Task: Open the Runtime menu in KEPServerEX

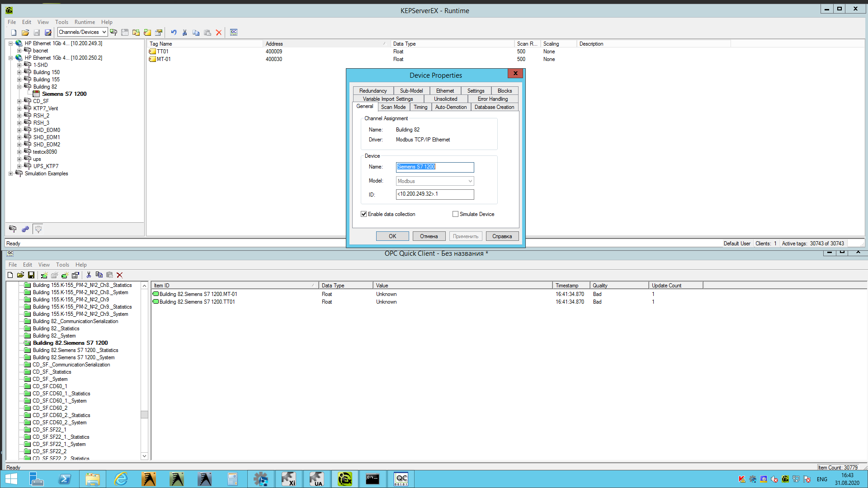Action: [85, 22]
